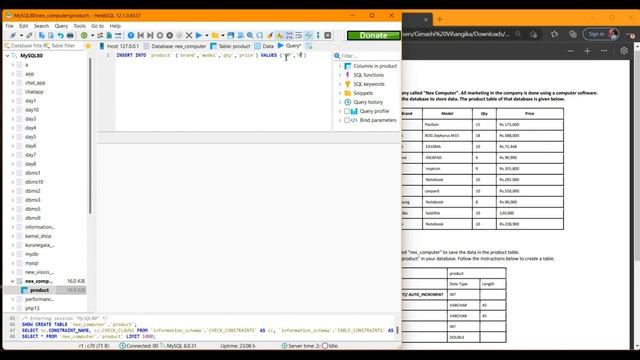Screen dimensions: 640x360
Task: Click the zoom in plus in PDF viewer
Action: [587, 51]
